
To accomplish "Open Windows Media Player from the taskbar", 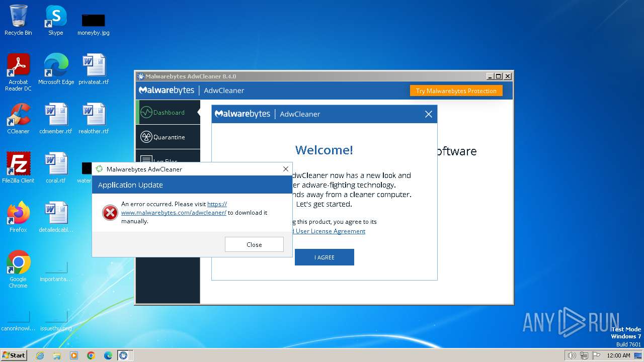I will coord(74,355).
